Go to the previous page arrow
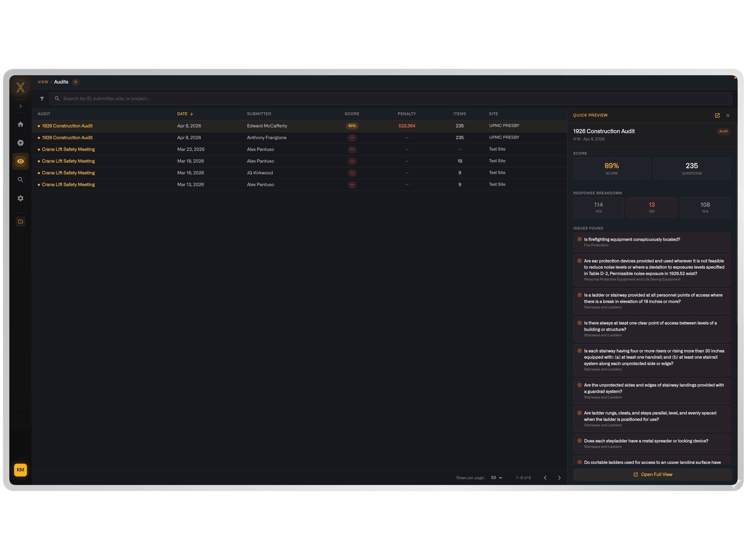Screen dimensions: 747x560 (x=545, y=478)
